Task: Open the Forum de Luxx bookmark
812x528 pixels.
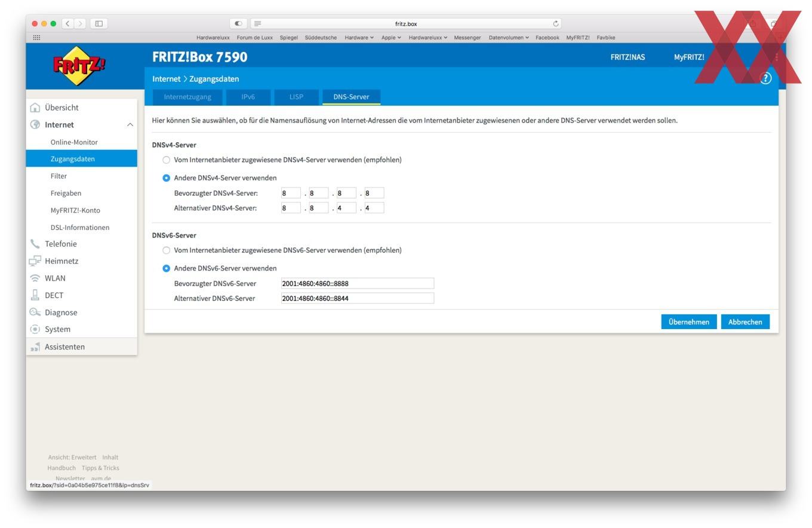Action: pyautogui.click(x=255, y=38)
